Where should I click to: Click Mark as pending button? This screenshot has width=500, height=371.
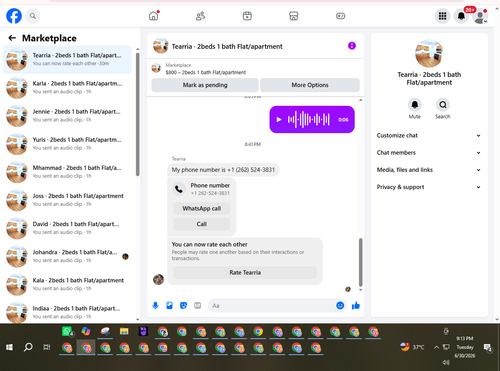[205, 85]
